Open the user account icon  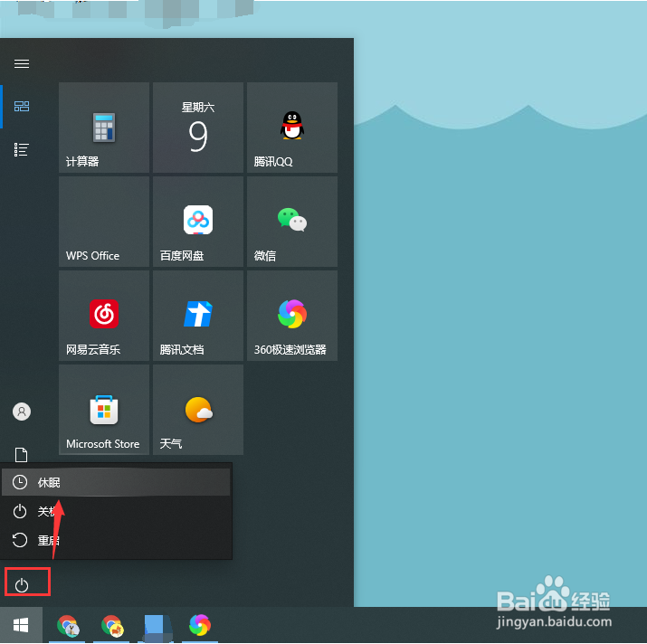pos(22,412)
